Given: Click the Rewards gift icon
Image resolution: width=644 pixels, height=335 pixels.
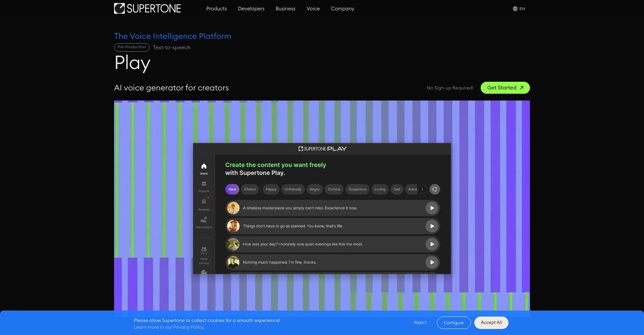Looking at the screenshot, I should [x=204, y=202].
